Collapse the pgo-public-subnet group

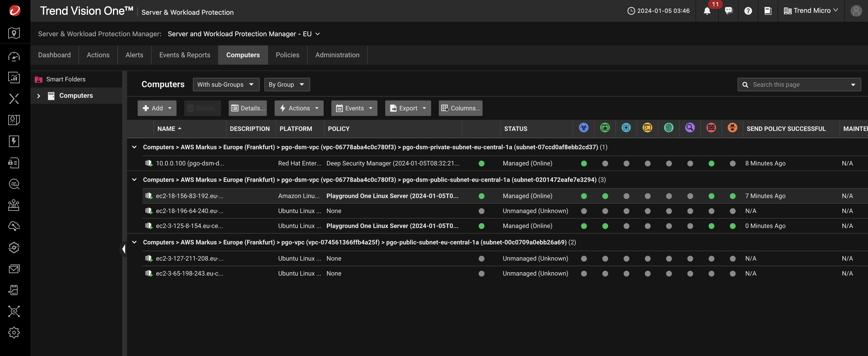(135, 242)
